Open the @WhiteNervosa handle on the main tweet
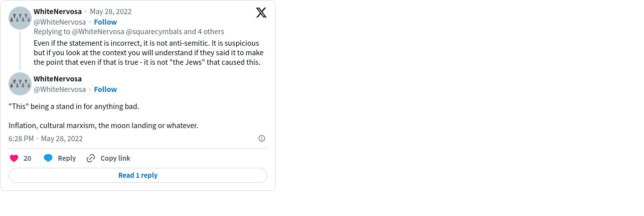This screenshot has height=216, width=644. [x=60, y=89]
